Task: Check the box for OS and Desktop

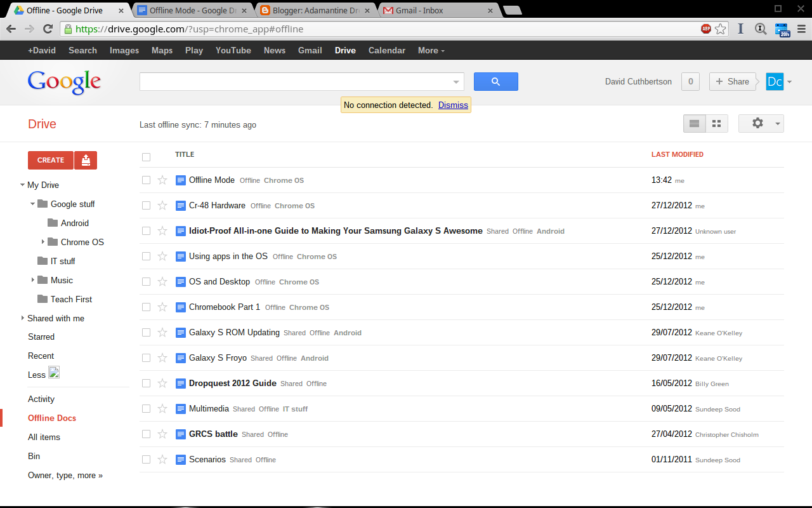Action: click(147, 282)
